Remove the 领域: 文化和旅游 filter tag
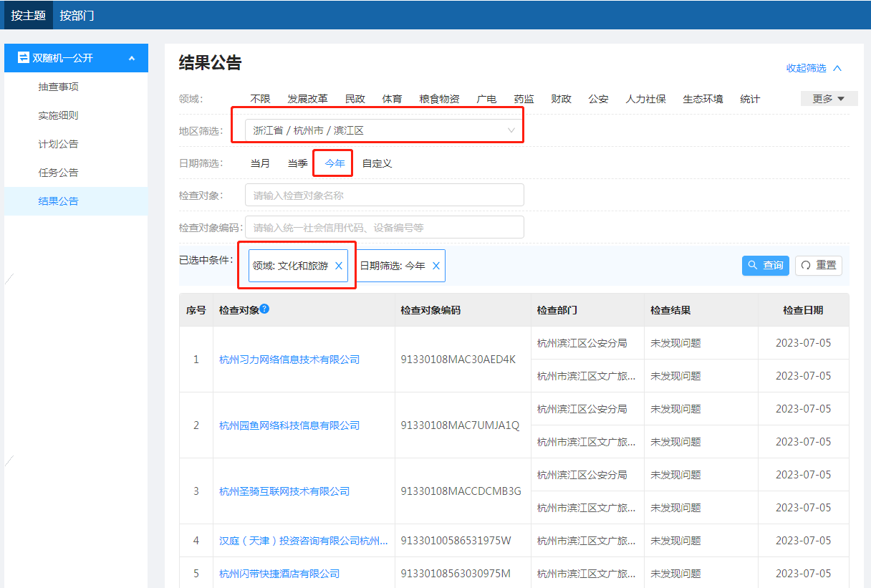This screenshot has width=871, height=588. pos(339,266)
